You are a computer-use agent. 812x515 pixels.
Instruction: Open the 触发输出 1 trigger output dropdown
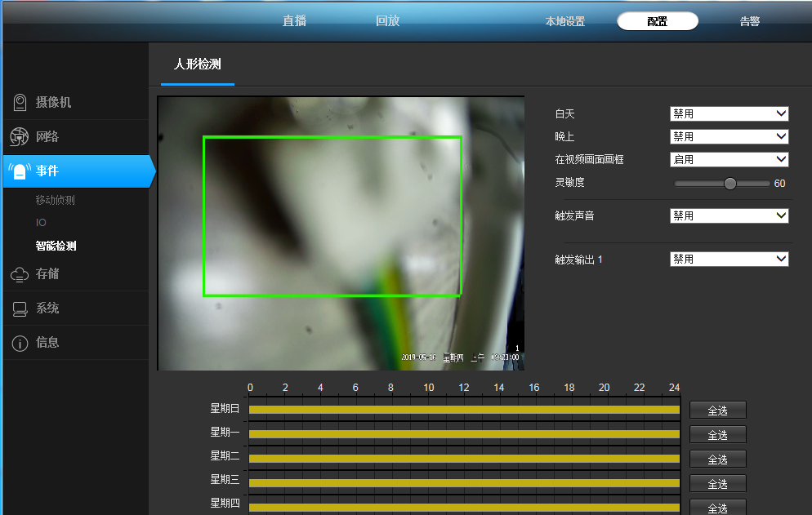click(728, 258)
